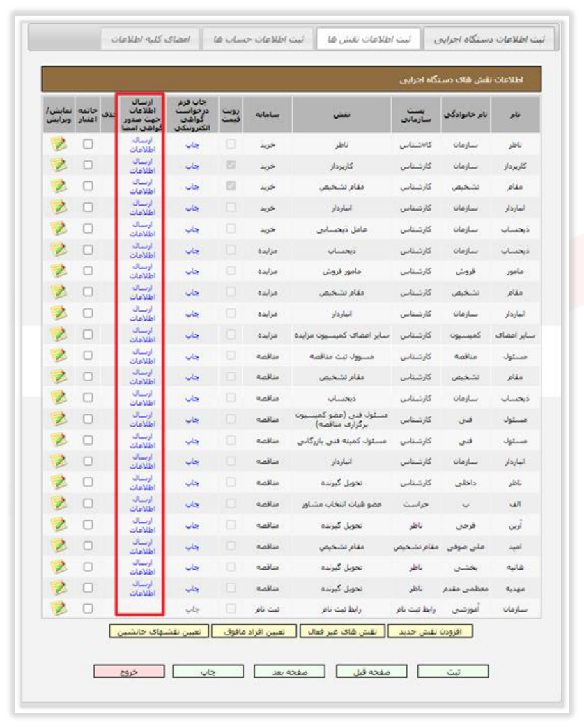The width and height of the screenshot is (584, 728).
Task: Edit the سایر اعضای کمیسیون مزایده row
Action: (x=59, y=335)
